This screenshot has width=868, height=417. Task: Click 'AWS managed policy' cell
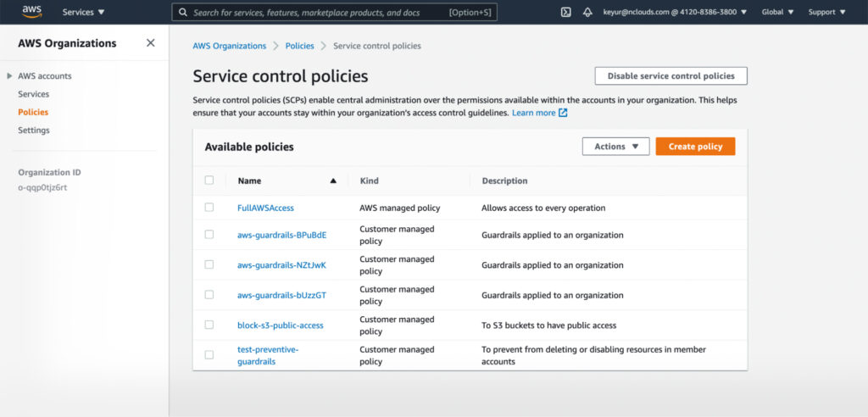point(400,208)
